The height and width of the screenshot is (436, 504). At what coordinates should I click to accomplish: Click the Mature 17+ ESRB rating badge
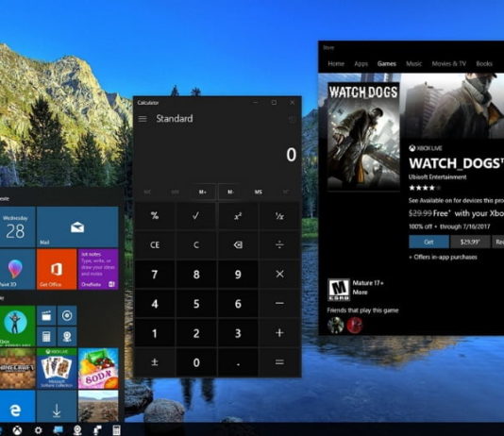tap(339, 290)
